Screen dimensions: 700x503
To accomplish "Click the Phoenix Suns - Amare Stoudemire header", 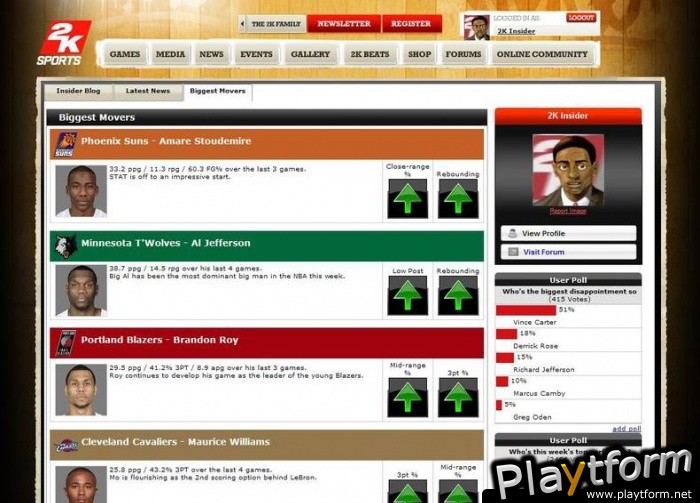I will click(x=267, y=144).
